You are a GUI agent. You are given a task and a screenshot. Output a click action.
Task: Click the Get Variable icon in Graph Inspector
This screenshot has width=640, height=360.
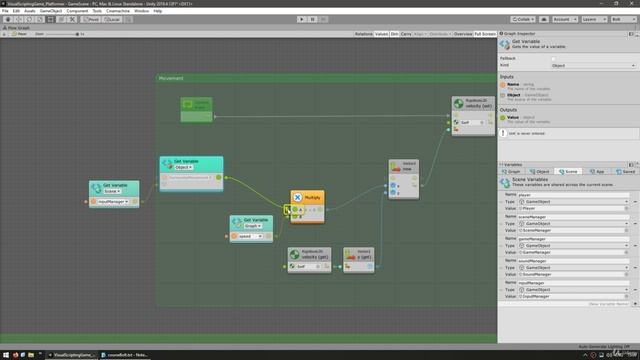505,44
